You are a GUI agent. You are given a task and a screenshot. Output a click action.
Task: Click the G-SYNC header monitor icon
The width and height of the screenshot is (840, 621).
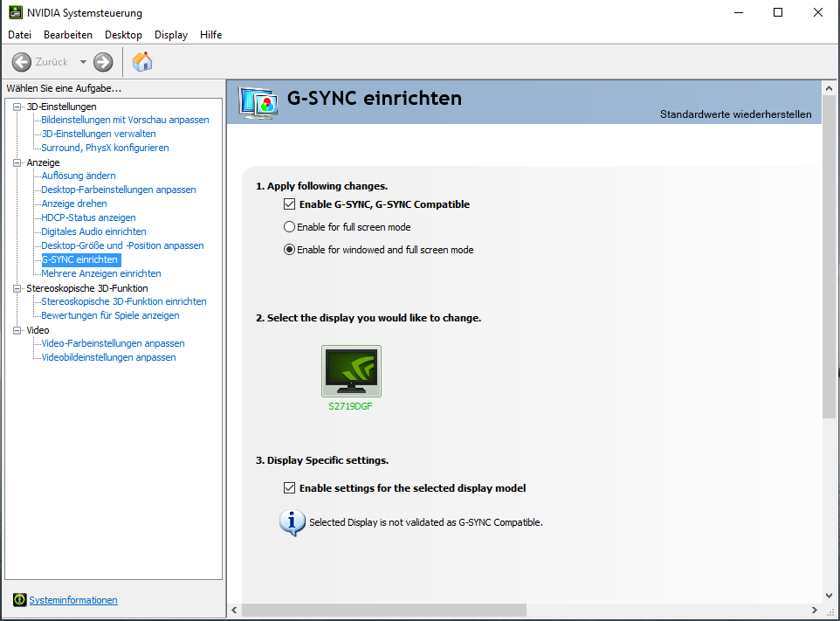pos(258,103)
